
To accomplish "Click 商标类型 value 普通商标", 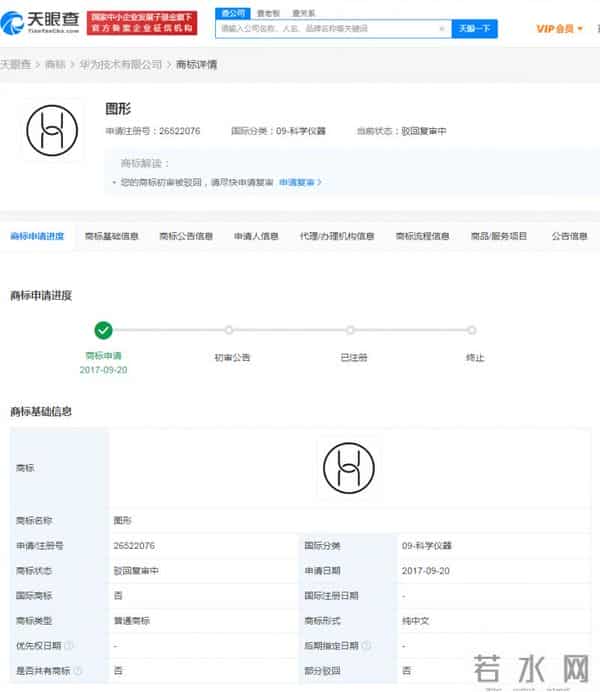I will 131,621.
